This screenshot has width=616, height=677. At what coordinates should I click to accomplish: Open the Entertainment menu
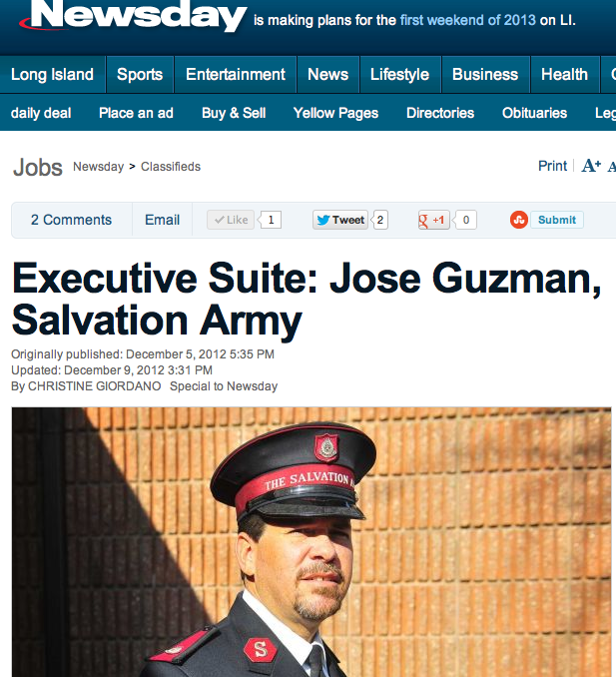pyautogui.click(x=236, y=74)
